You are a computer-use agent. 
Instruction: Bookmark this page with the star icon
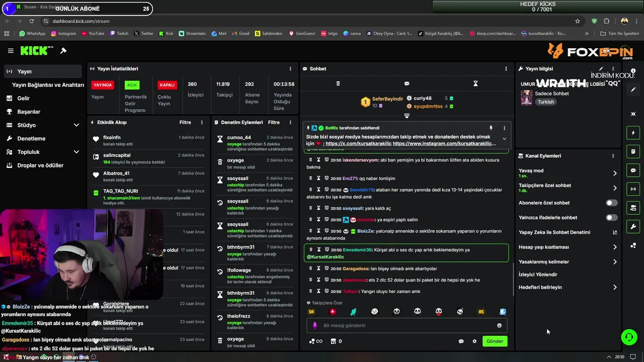point(578,21)
